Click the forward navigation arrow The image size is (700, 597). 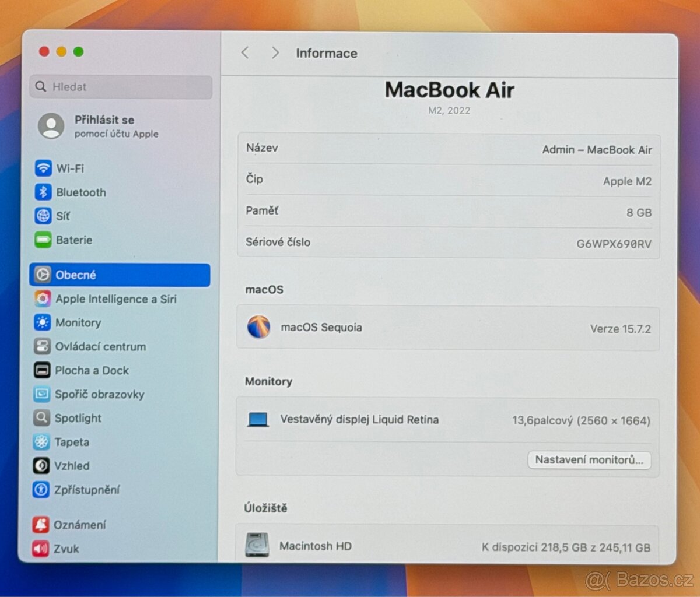click(275, 52)
